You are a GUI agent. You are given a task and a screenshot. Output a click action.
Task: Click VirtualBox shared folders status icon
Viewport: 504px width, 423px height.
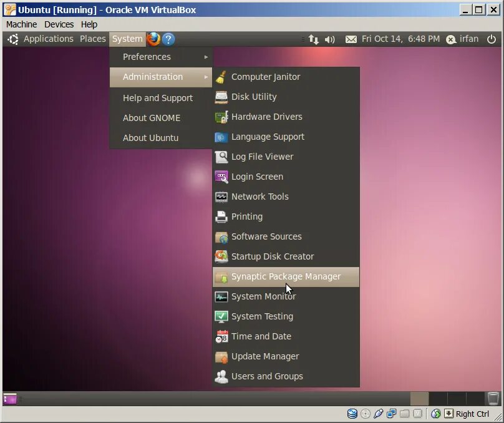coord(404,414)
